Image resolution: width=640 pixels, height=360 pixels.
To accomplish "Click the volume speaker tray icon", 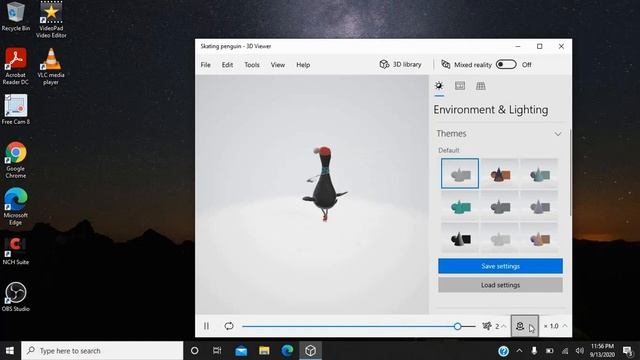I will [x=580, y=351].
